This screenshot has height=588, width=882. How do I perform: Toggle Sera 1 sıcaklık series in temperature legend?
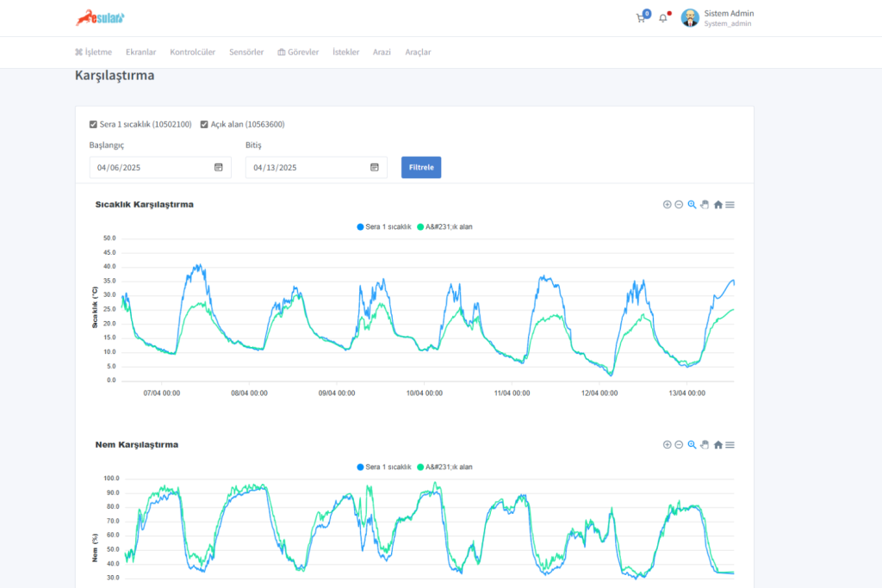pyautogui.click(x=383, y=227)
